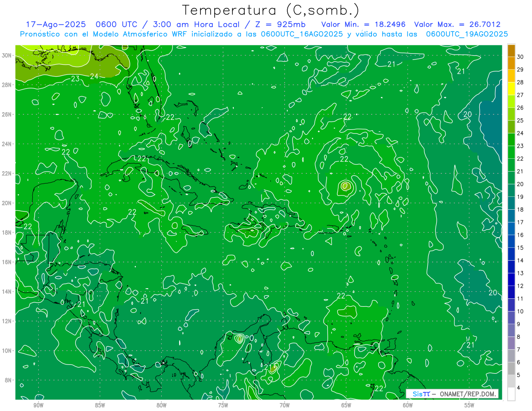Click the legend value 18
The image size is (532, 411).
[520, 210]
